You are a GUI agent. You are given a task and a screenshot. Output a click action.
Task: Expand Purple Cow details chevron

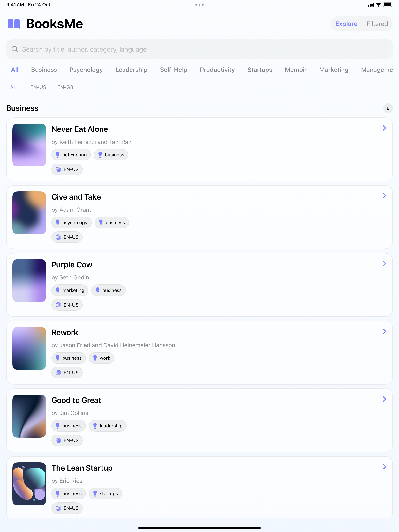(x=384, y=264)
